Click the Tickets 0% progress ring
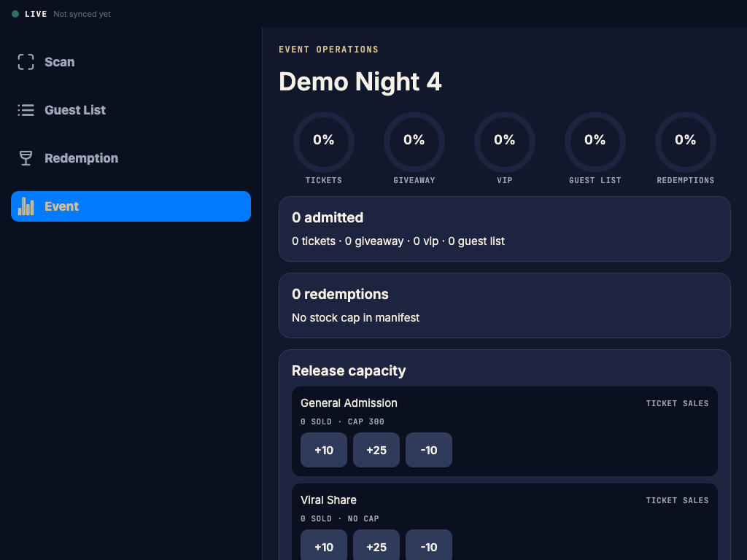The image size is (747, 560). click(x=324, y=142)
